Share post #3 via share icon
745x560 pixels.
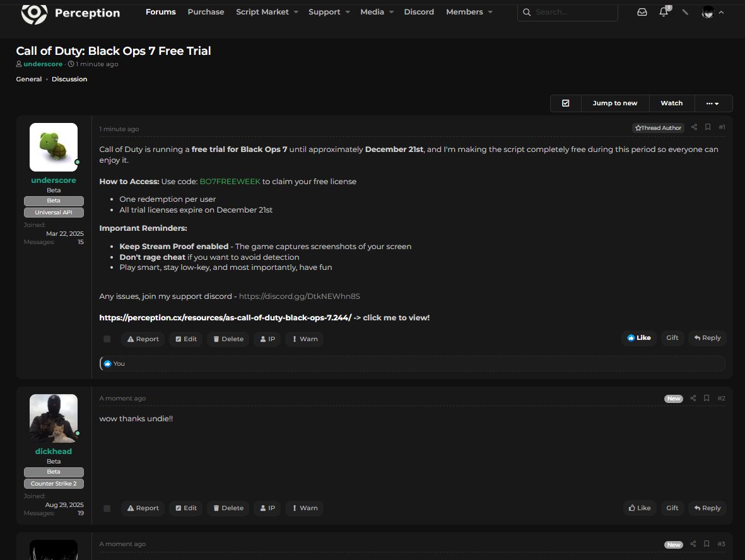pos(693,544)
